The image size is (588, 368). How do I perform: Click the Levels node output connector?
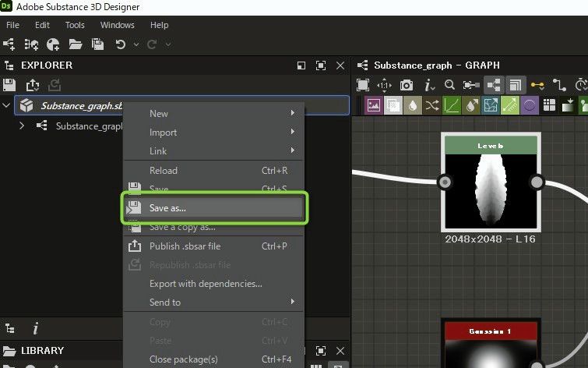[537, 182]
